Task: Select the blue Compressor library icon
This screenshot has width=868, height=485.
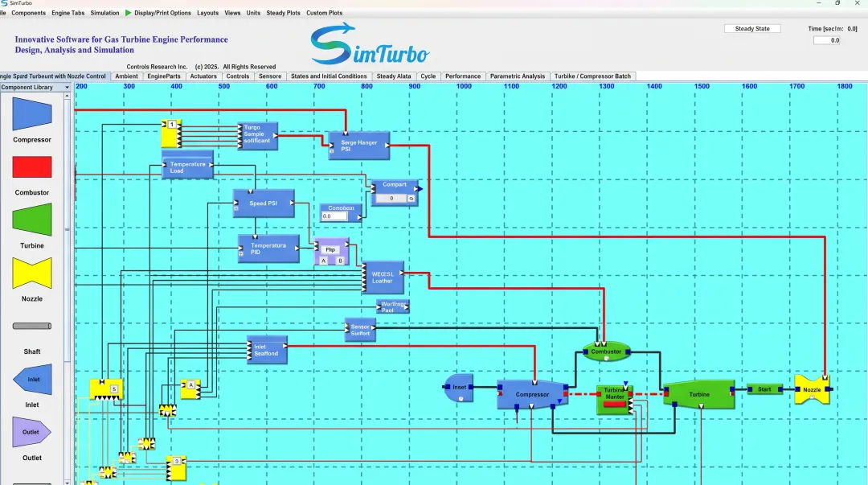Action: [x=32, y=114]
